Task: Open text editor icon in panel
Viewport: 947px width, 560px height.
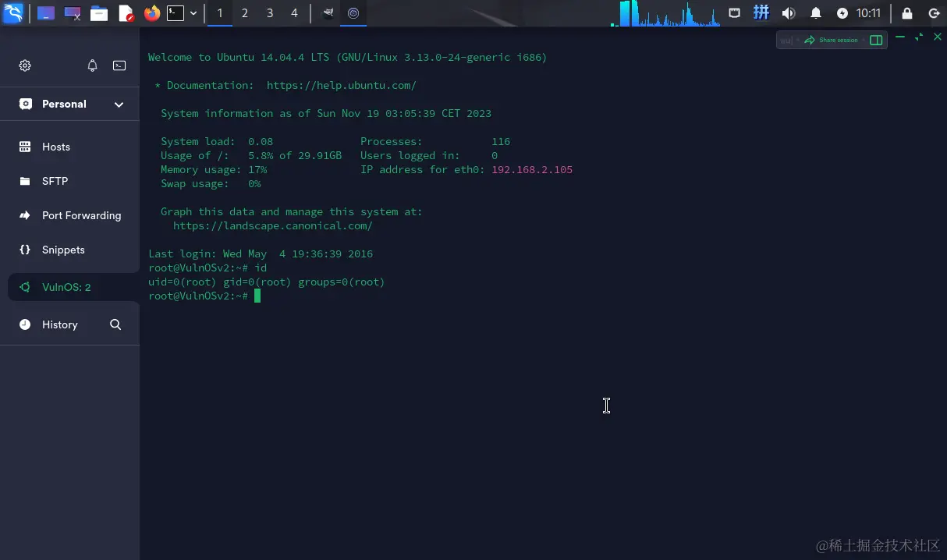Action: (126, 12)
